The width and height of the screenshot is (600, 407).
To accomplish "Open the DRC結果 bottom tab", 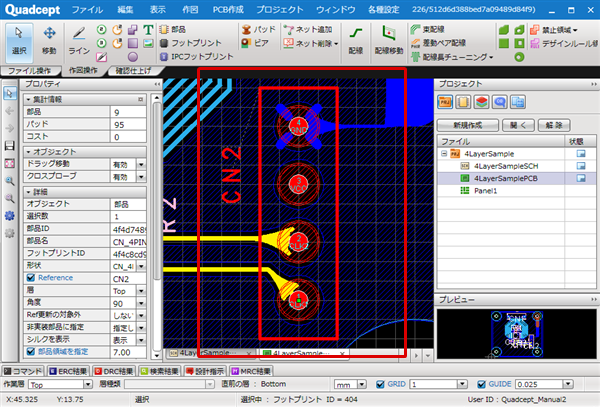I will click(114, 371).
